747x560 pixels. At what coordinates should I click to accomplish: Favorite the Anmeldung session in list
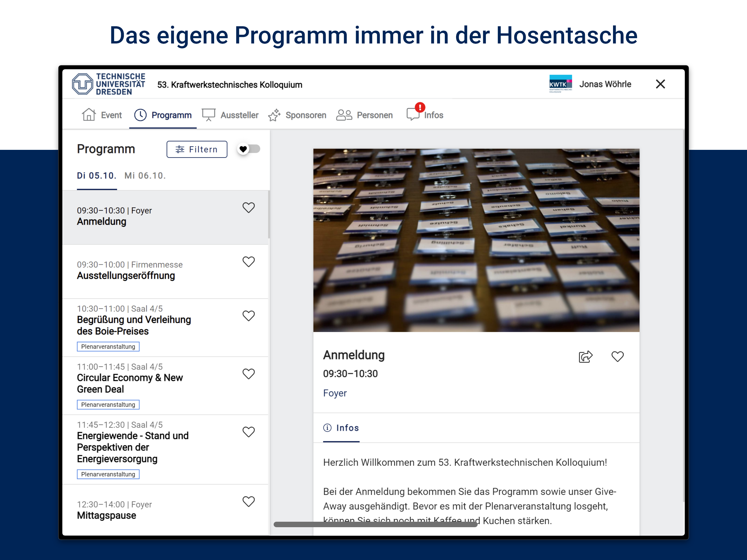249,207
